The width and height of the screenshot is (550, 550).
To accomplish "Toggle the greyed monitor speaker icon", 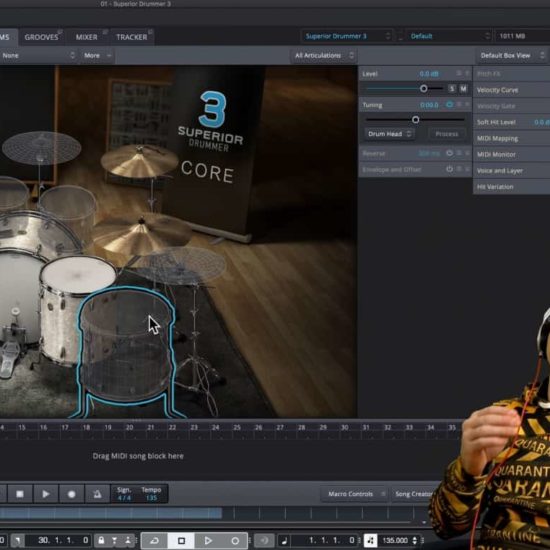I will pyautogui.click(x=264, y=541).
